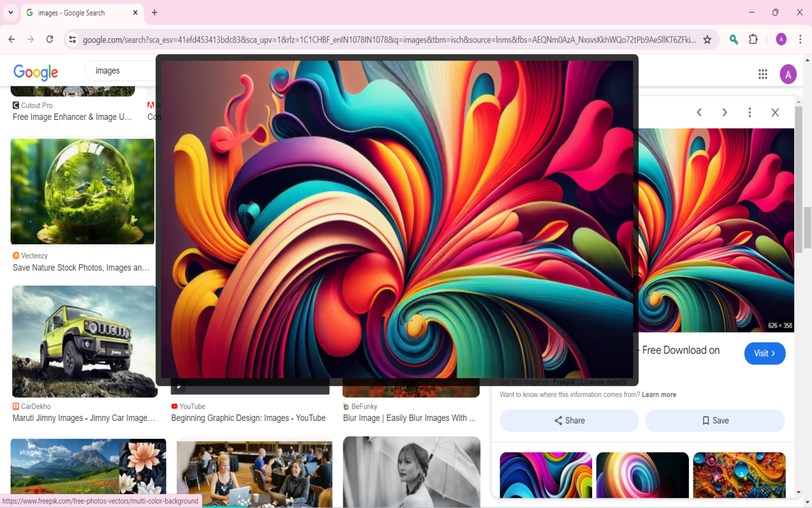Click the preview panel image with 626 × 358
This screenshot has width=812, height=508.
[x=716, y=230]
